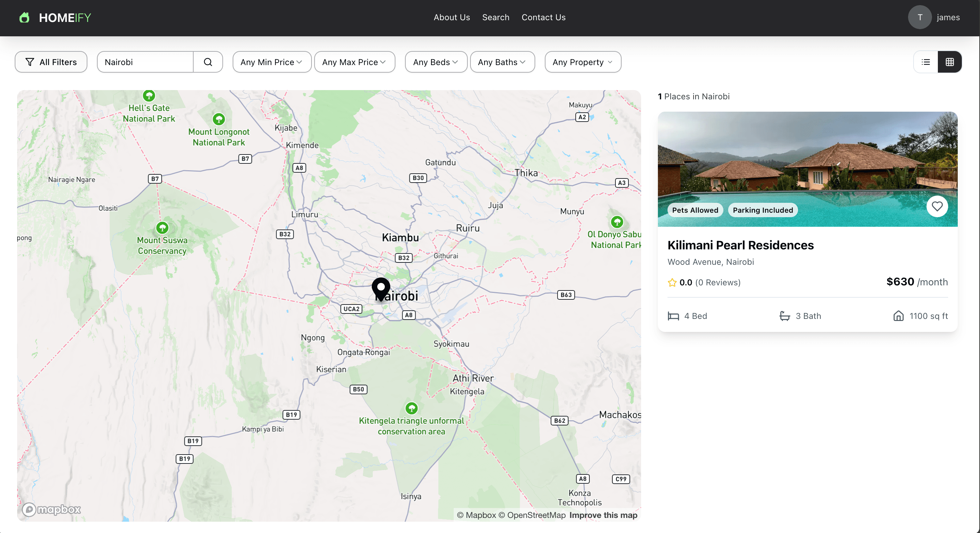Expand Any Property type dropdown

(x=583, y=62)
